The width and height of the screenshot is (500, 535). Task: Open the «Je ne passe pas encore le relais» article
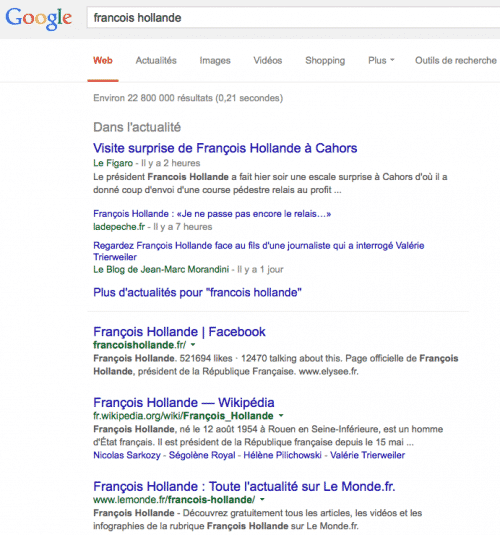pyautogui.click(x=212, y=214)
